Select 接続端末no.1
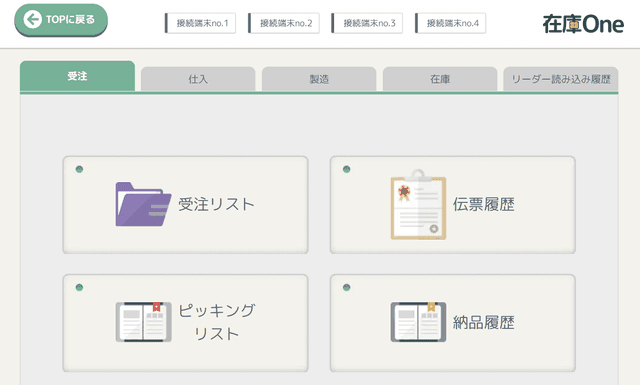Viewport: 640px width, 385px height. (200, 23)
